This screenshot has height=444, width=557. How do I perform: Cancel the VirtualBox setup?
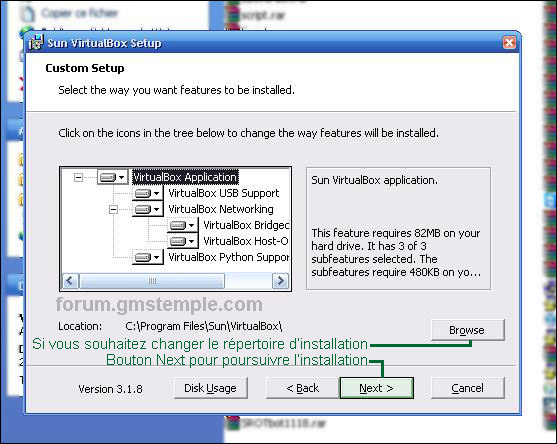click(x=467, y=388)
